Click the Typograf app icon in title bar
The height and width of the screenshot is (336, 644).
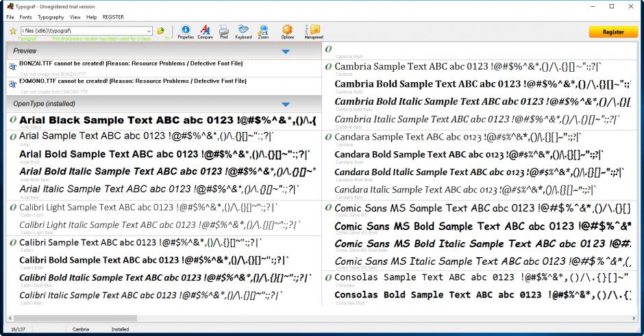tap(10, 6)
